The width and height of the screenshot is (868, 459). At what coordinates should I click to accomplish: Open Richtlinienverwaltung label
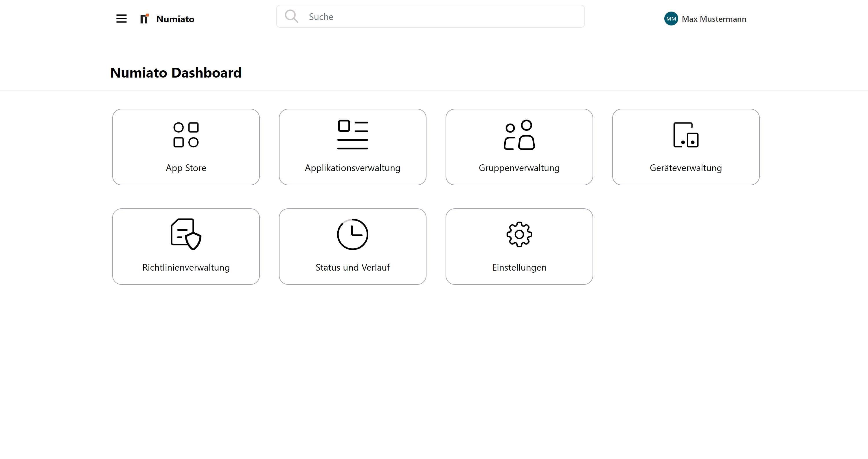click(186, 267)
